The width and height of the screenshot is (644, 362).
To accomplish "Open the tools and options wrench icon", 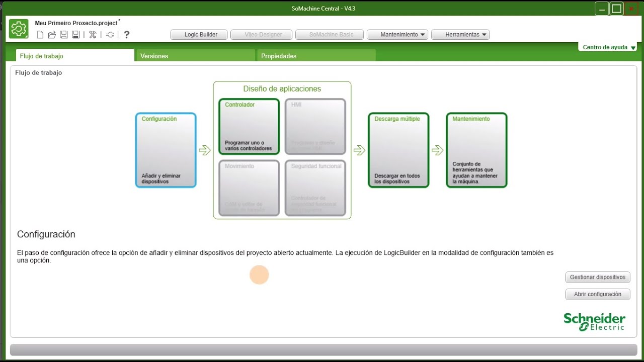I will click(x=93, y=35).
